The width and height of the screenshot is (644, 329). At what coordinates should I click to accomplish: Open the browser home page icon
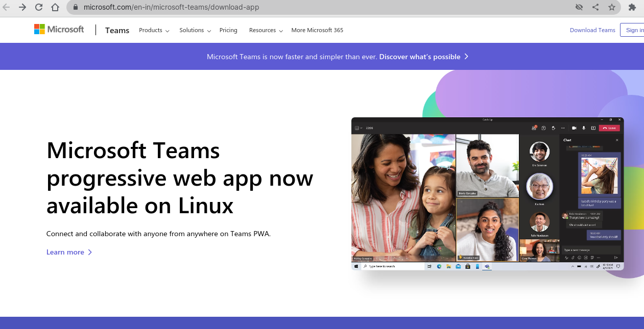tap(55, 7)
